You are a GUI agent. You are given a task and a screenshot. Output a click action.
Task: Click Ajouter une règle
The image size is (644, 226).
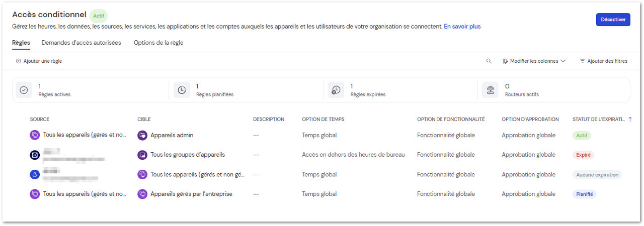pyautogui.click(x=39, y=61)
